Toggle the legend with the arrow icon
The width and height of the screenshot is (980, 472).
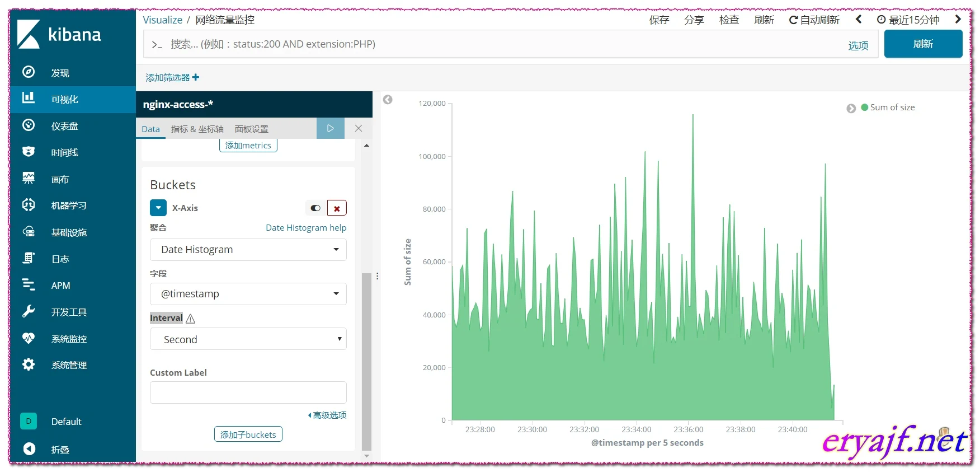tap(851, 108)
